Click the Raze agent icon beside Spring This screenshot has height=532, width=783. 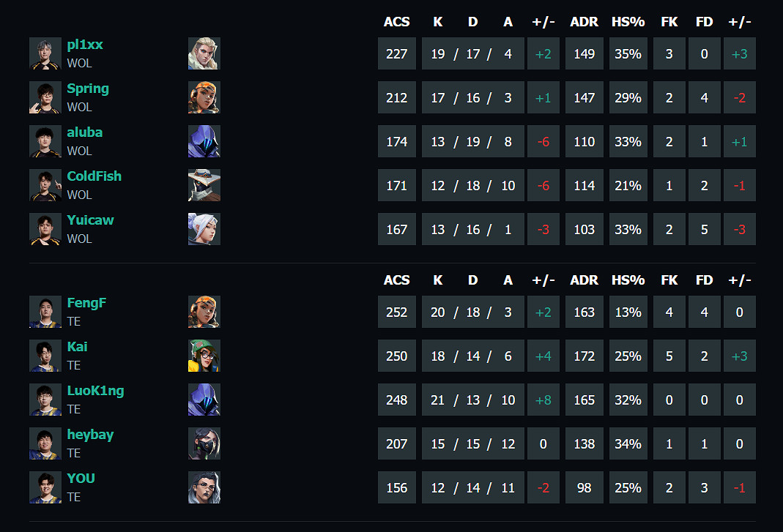[204, 97]
